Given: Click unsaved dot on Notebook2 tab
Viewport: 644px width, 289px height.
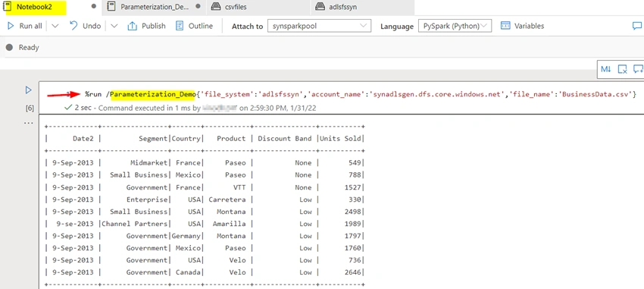Looking at the screenshot, I should point(94,7).
